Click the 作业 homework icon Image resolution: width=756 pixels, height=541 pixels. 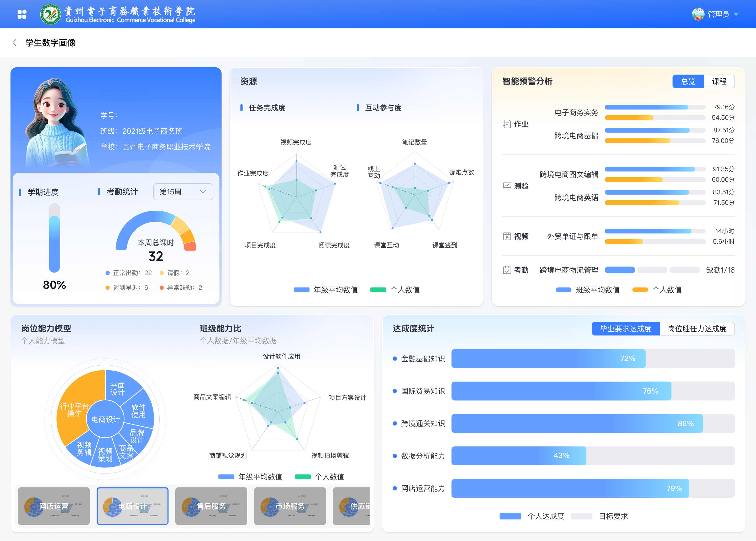click(507, 124)
